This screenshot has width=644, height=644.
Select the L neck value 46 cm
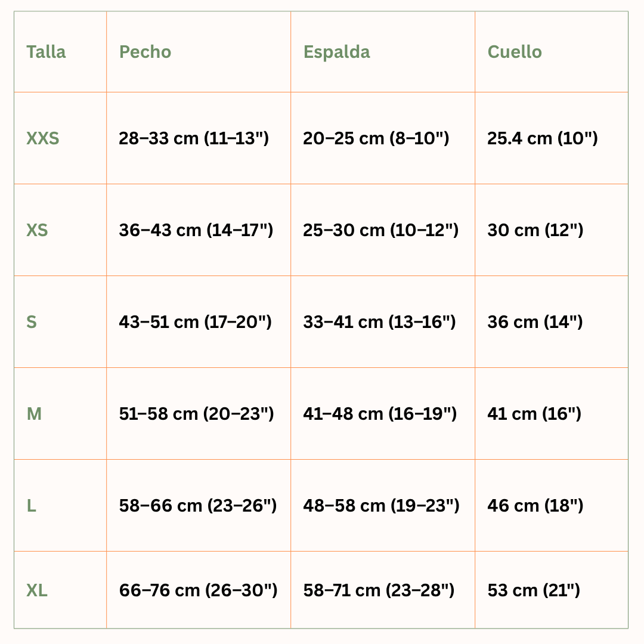pos(535,506)
